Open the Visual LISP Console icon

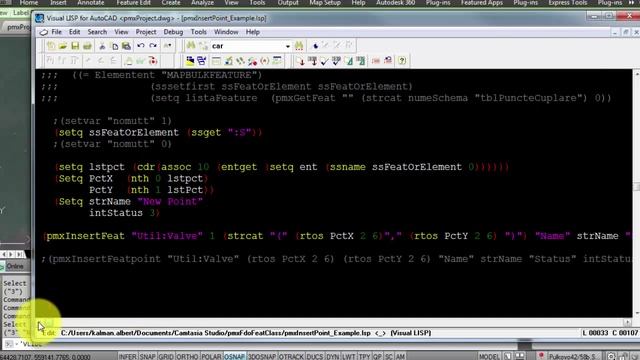[x=216, y=61]
